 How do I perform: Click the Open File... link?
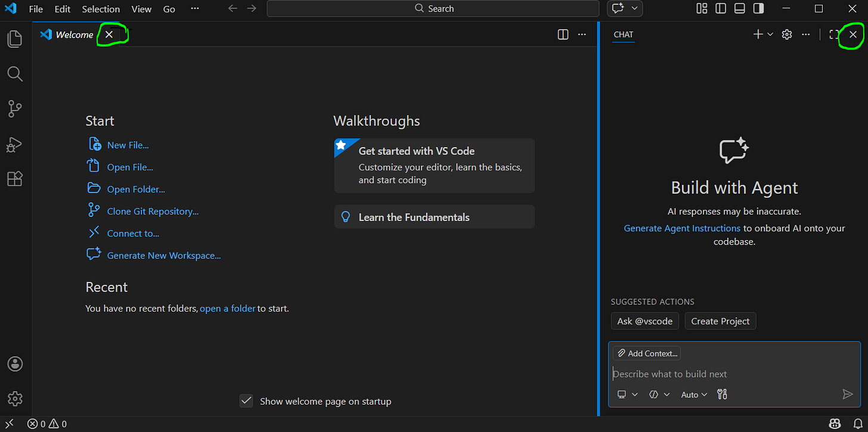(130, 167)
